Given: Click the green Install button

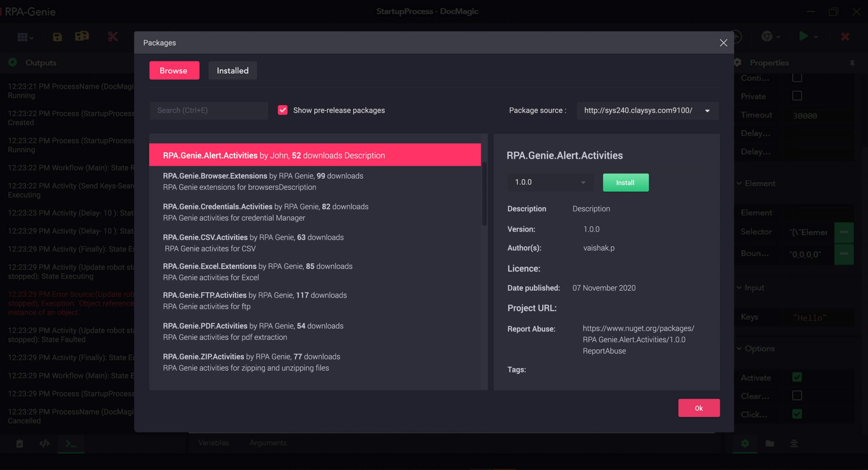Looking at the screenshot, I should (626, 183).
